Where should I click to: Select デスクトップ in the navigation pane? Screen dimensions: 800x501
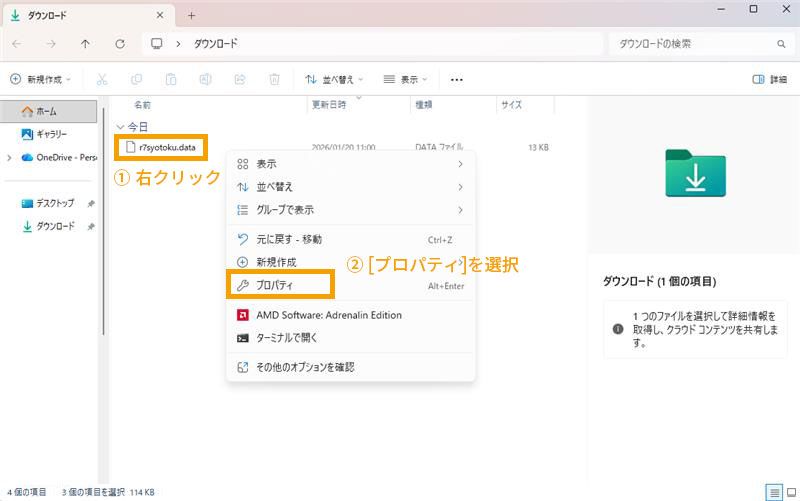[x=48, y=203]
